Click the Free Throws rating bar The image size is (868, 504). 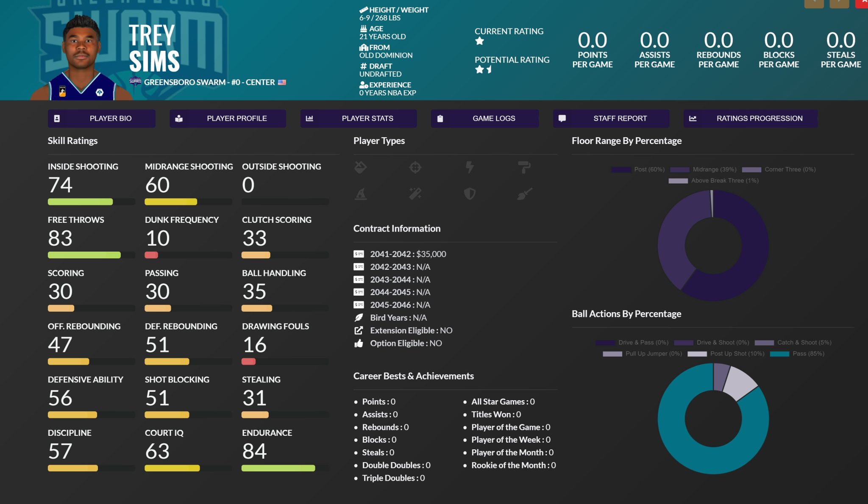point(84,255)
